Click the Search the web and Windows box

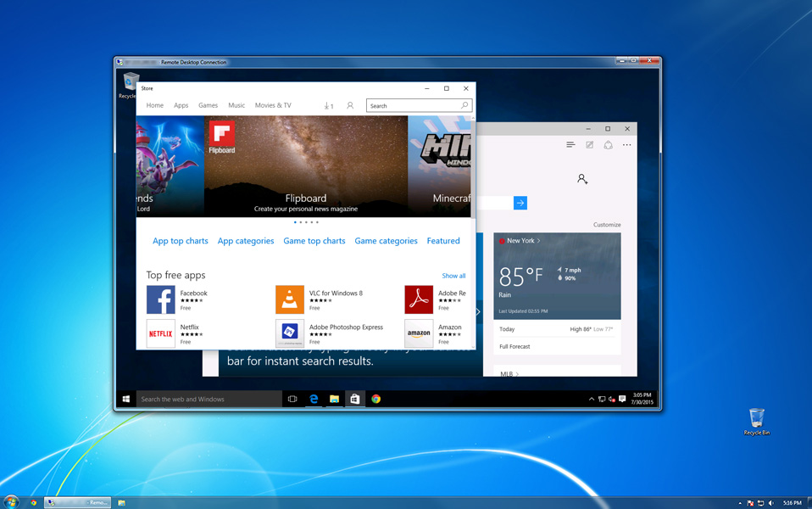pos(209,399)
